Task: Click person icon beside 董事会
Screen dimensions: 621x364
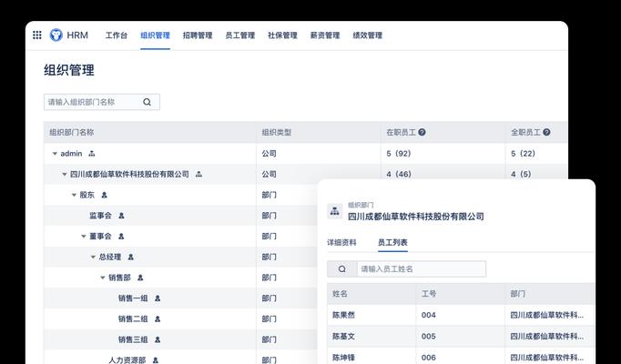Action: pyautogui.click(x=121, y=237)
